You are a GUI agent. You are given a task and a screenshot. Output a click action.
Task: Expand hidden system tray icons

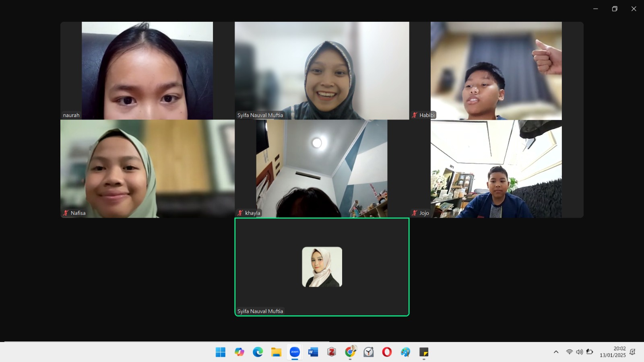click(x=556, y=352)
